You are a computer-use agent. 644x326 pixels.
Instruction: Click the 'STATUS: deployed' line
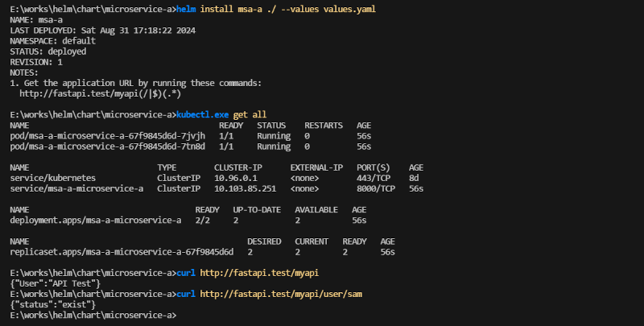coord(48,52)
